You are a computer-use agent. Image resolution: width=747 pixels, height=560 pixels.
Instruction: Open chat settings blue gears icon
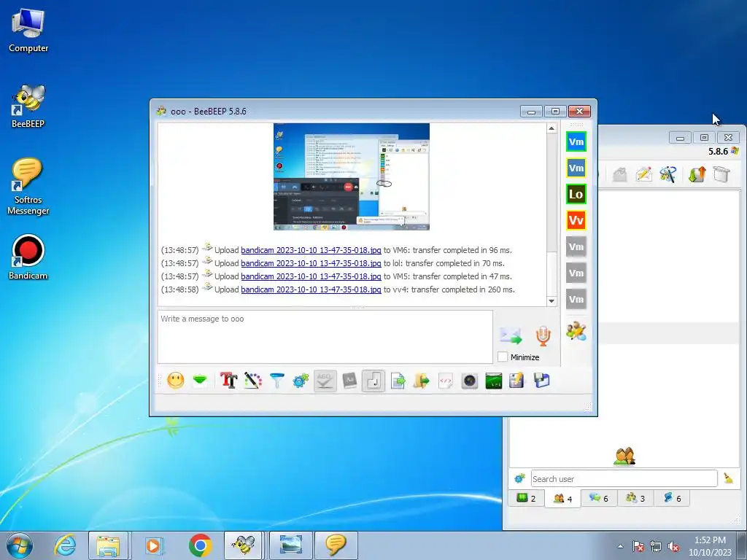click(301, 381)
